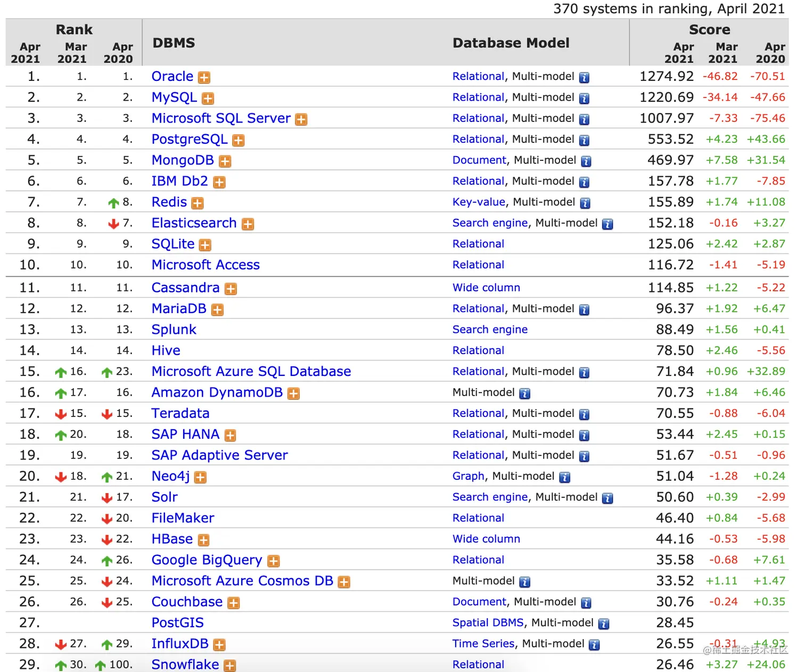This screenshot has height=672, width=805.
Task: Click the plus icon next to Cassandra
Action: tap(231, 289)
